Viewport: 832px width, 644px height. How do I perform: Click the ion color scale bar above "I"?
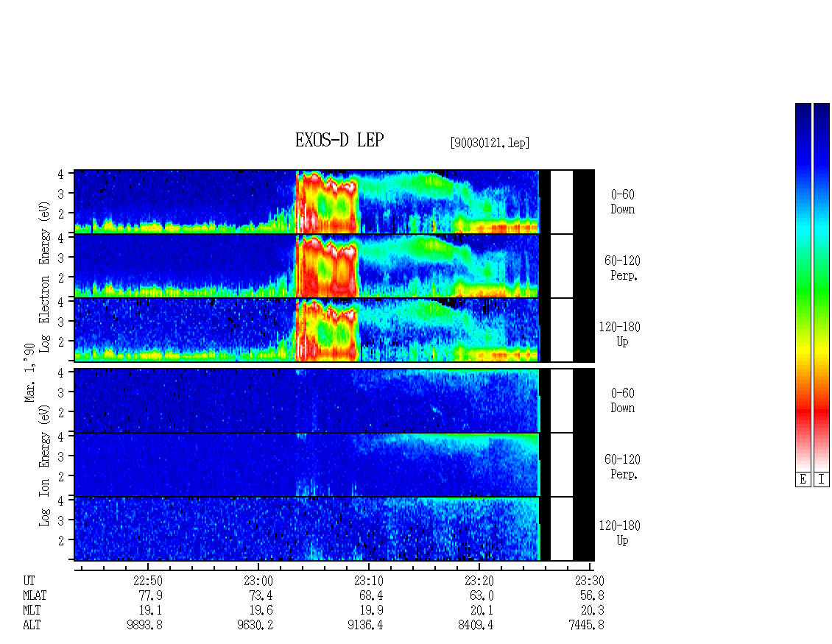[822, 287]
